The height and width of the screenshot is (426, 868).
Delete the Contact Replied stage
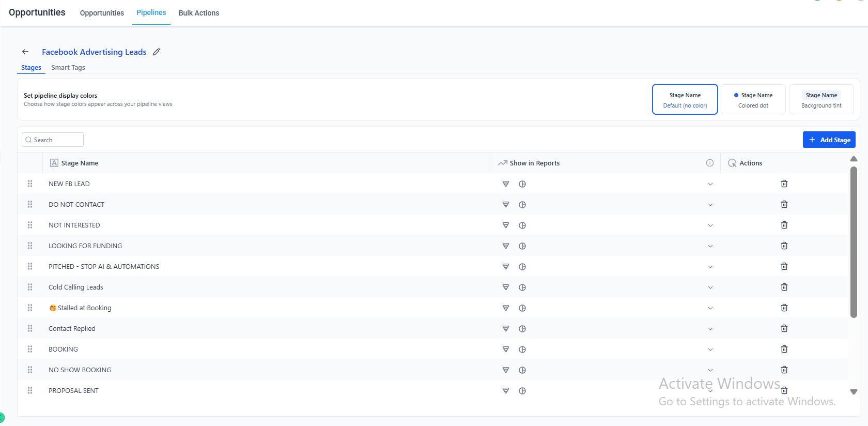click(x=784, y=328)
